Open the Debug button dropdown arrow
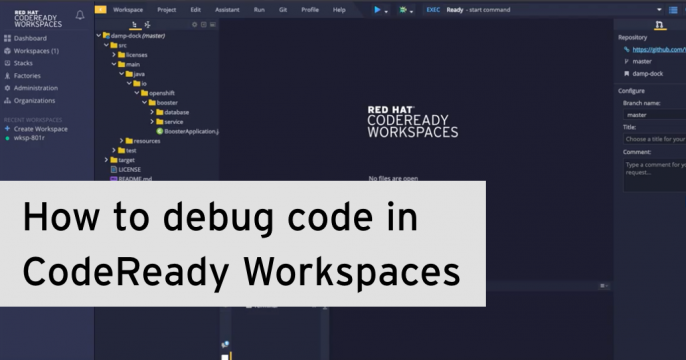This screenshot has width=686, height=360. [412, 11]
